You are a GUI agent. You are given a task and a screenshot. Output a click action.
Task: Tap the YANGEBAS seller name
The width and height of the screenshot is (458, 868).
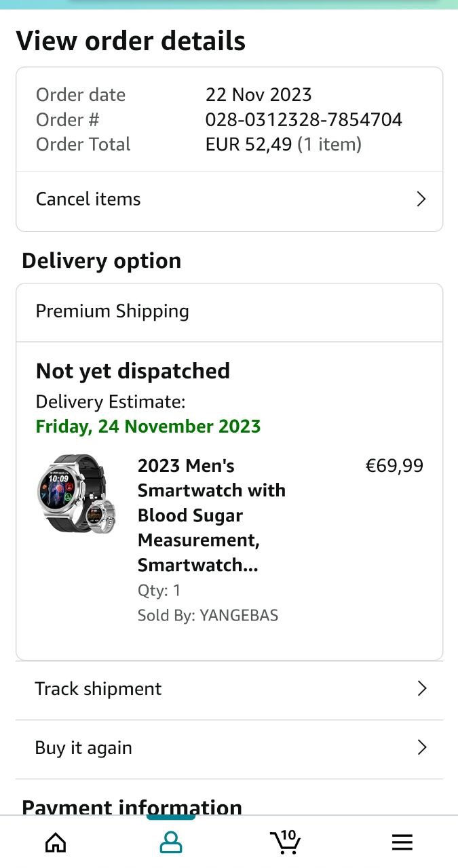coord(239,615)
